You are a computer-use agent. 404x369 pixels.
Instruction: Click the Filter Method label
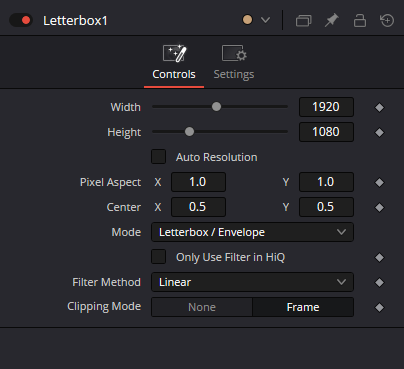[x=107, y=282]
